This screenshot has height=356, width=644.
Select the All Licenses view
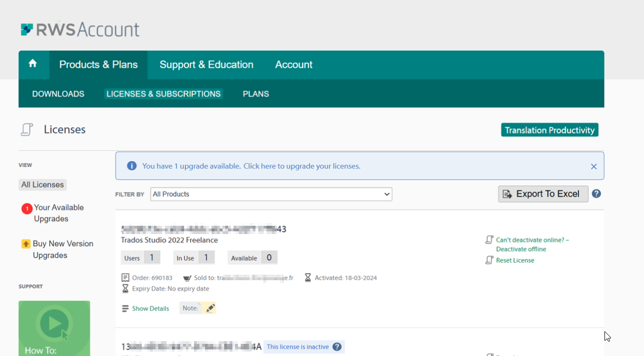43,185
